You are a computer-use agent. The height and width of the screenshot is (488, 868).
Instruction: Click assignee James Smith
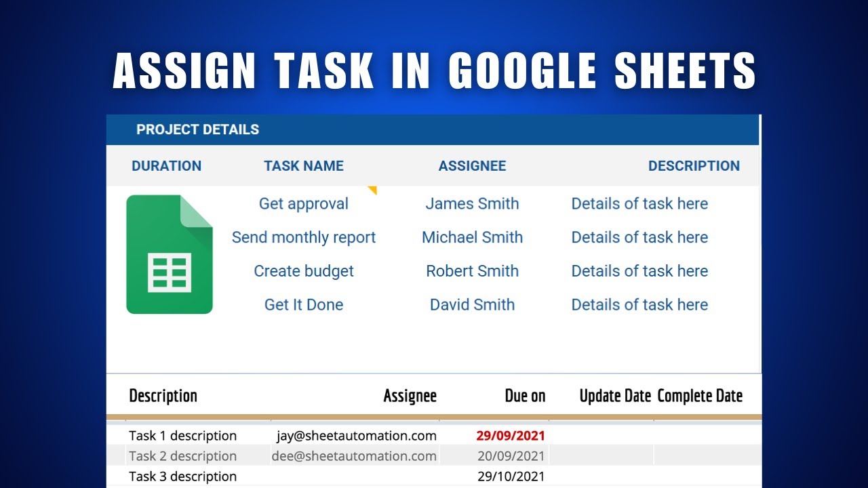pos(472,204)
